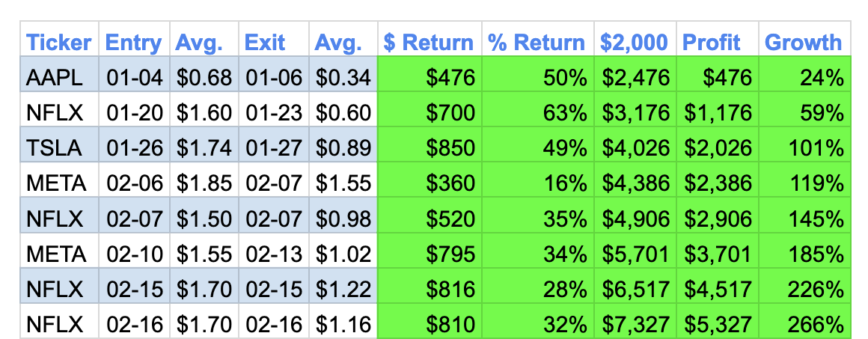Select the $850 return cell
Image resolution: width=868 pixels, height=339 pixels.
450,148
